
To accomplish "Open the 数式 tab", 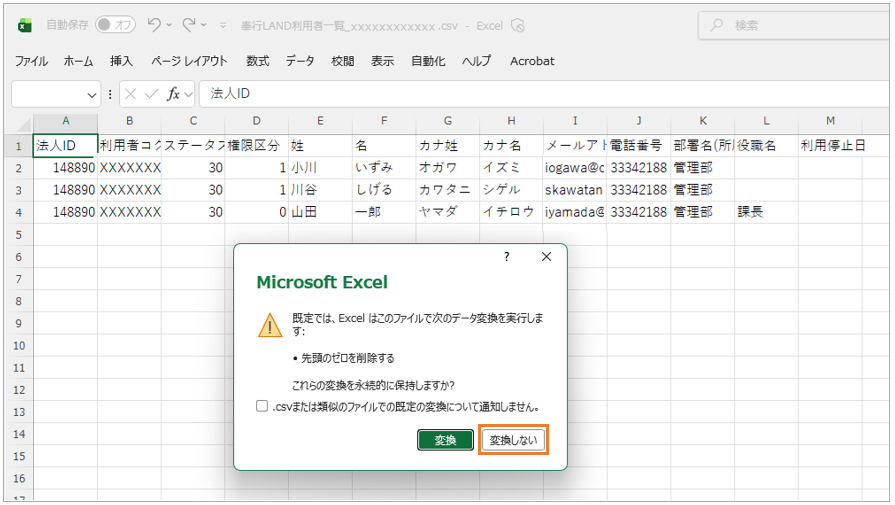I will tap(258, 61).
